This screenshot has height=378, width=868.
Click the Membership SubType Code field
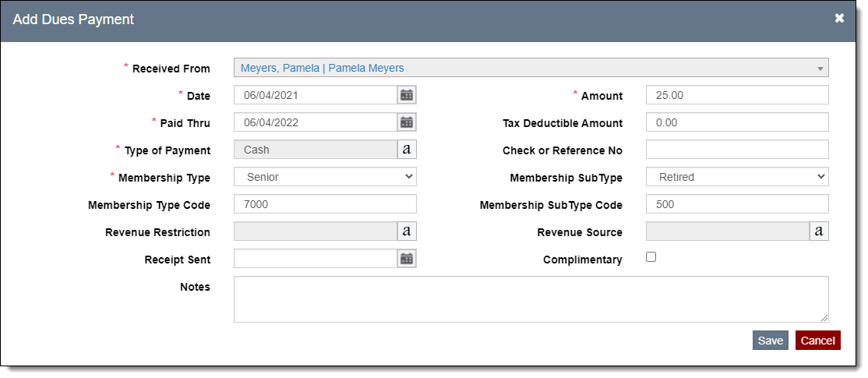[737, 204]
